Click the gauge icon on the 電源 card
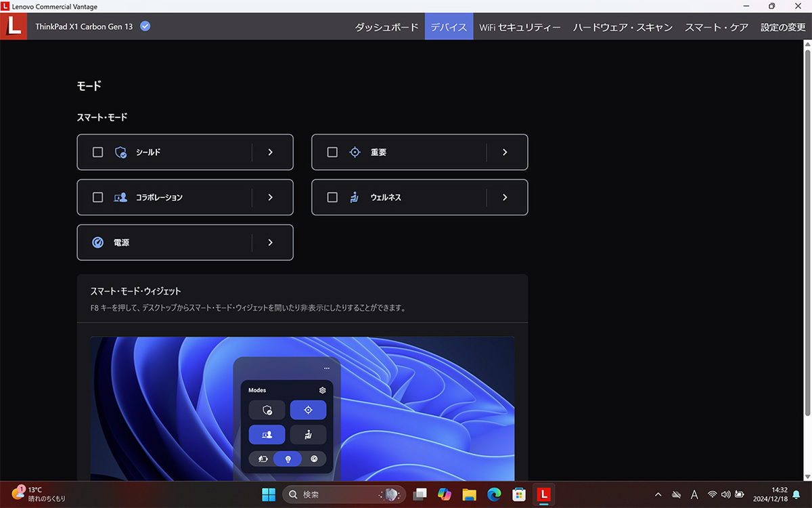This screenshot has height=508, width=812. pyautogui.click(x=97, y=242)
